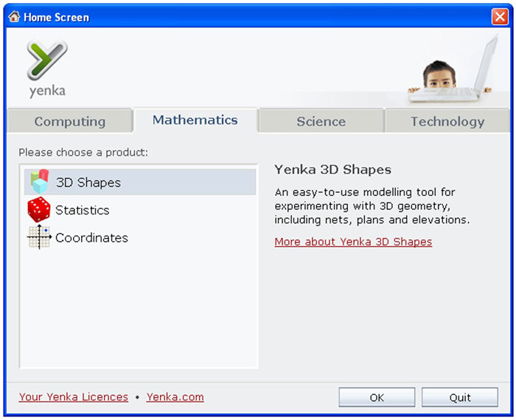Pick the Coordinates product label
The height and width of the screenshot is (420, 516).
[x=91, y=238]
